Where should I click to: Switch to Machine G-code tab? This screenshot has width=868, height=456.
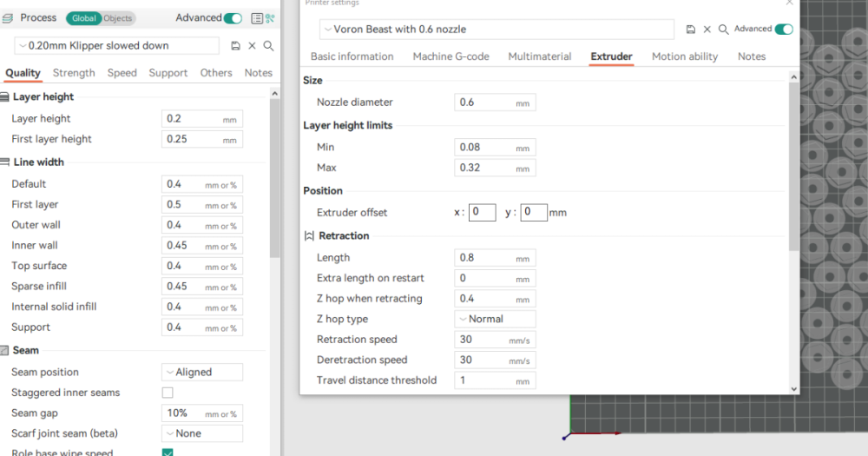(450, 56)
